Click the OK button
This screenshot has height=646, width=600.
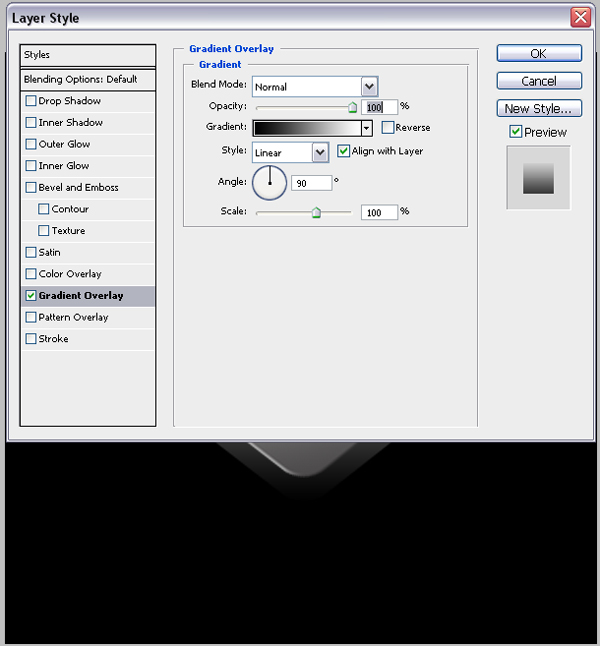[539, 54]
